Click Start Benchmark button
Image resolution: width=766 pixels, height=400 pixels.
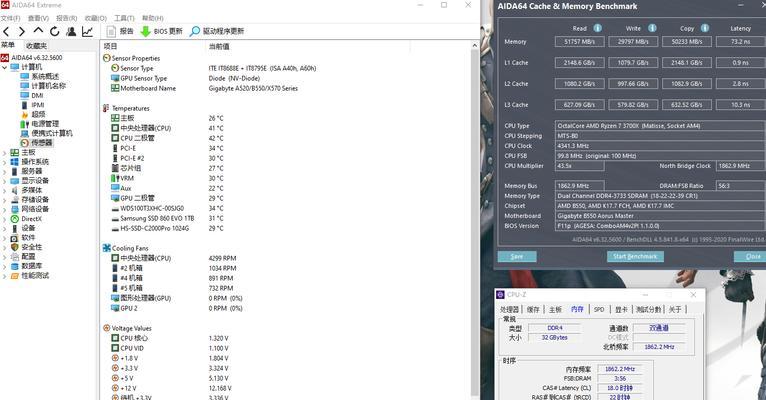[635, 256]
